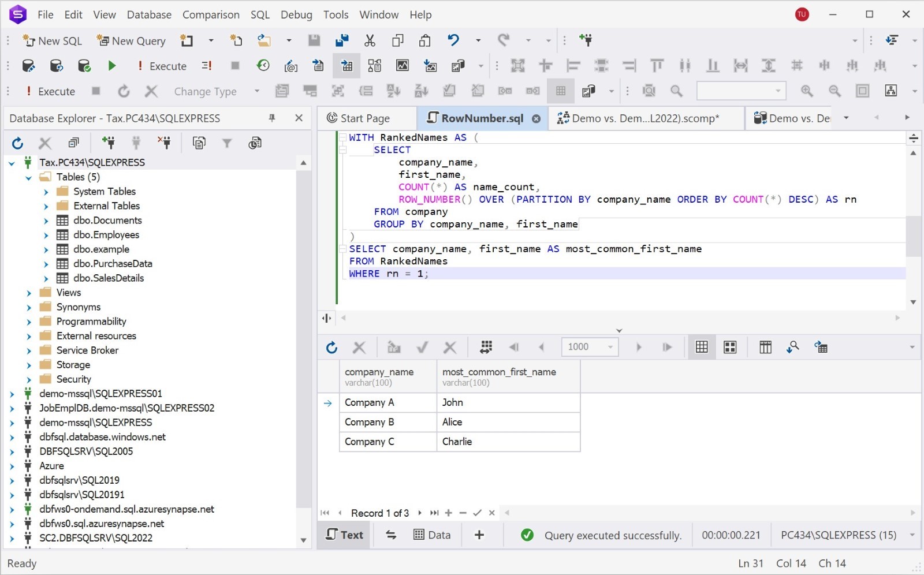
Task: Click the user account TU avatar
Action: point(802,14)
